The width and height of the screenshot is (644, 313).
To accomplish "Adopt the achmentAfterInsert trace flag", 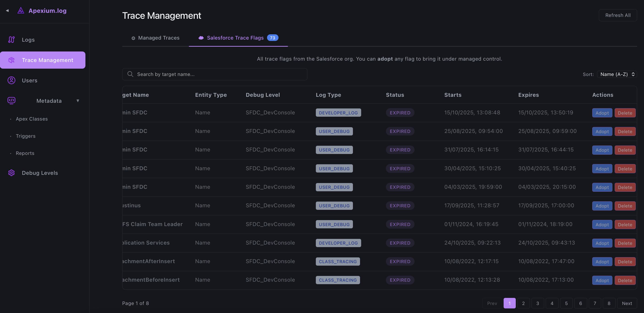I will 602,262.
